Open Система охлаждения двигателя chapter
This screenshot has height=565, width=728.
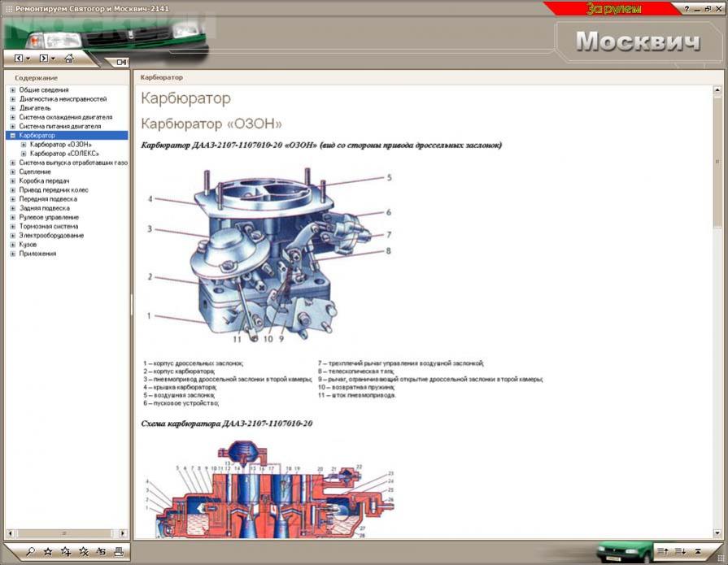pos(65,117)
